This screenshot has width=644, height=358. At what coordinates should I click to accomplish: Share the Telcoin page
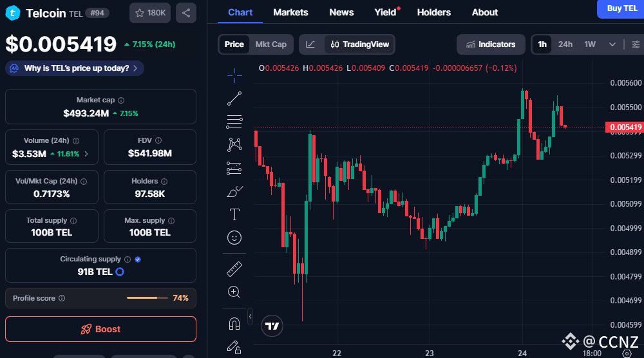point(186,13)
